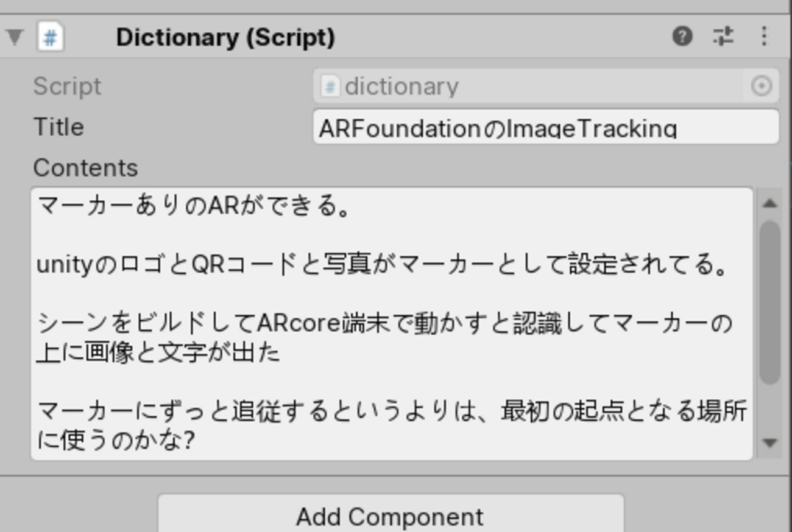Place cursor in first line of Contents text
The width and height of the screenshot is (792, 532).
coord(195,207)
